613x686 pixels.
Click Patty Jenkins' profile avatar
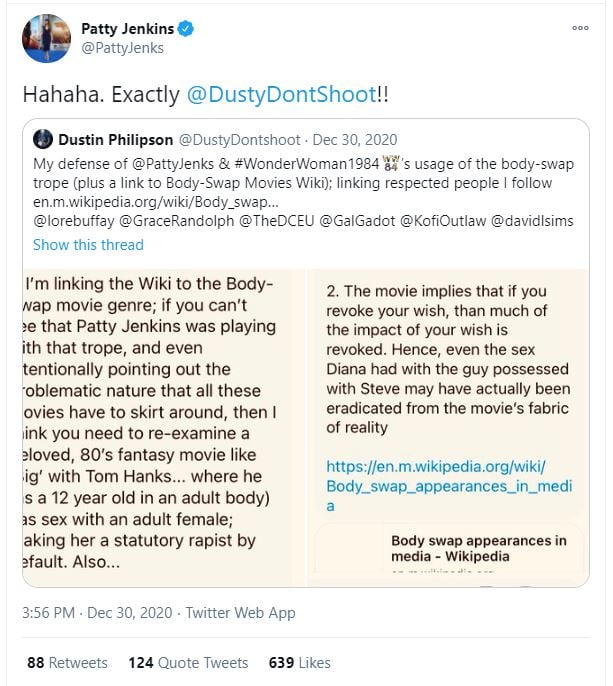click(x=46, y=38)
